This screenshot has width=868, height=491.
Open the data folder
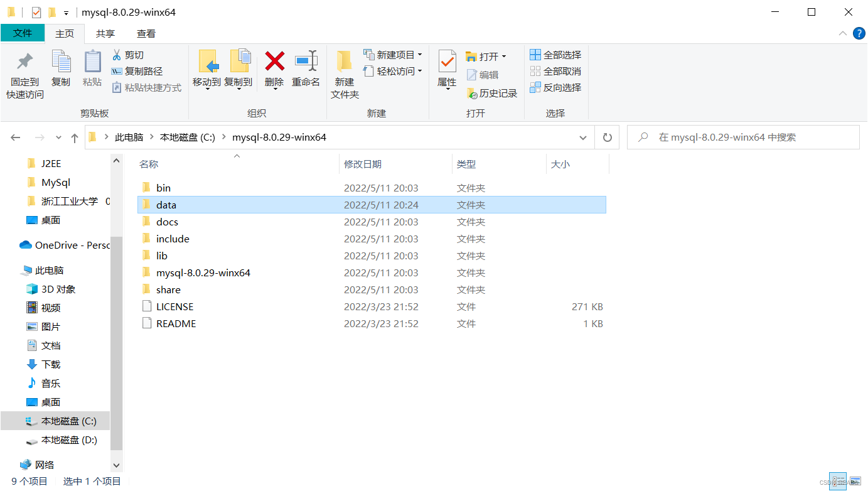tap(166, 205)
